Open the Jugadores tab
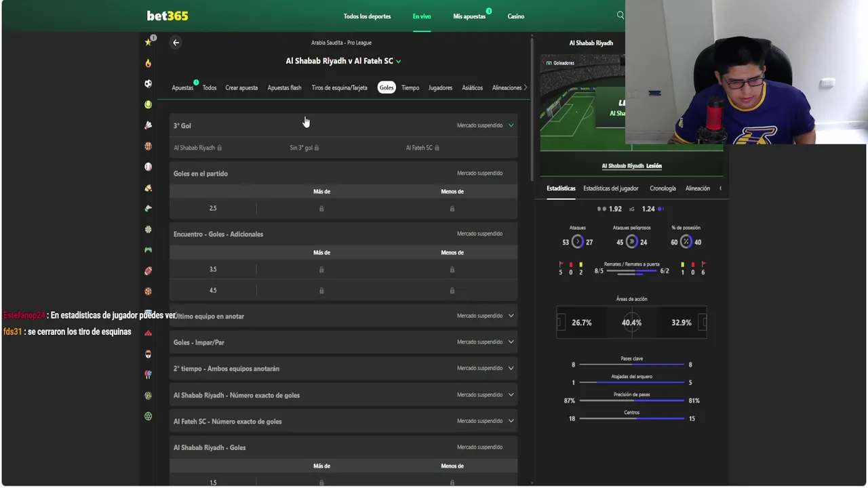 pyautogui.click(x=440, y=88)
